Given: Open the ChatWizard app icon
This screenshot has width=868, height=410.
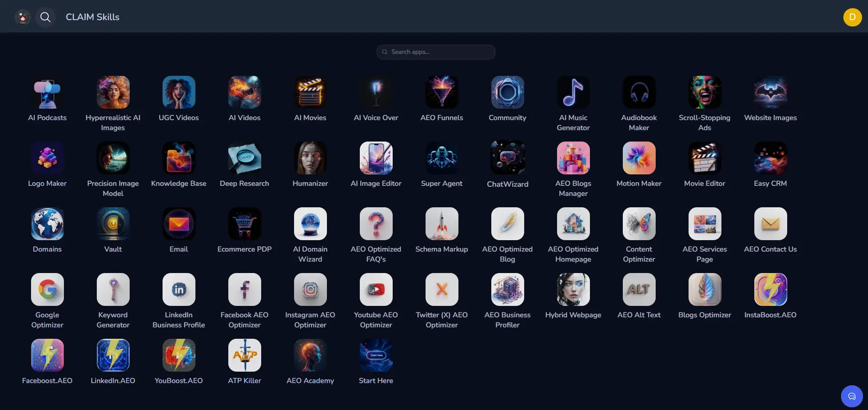Looking at the screenshot, I should (507, 158).
